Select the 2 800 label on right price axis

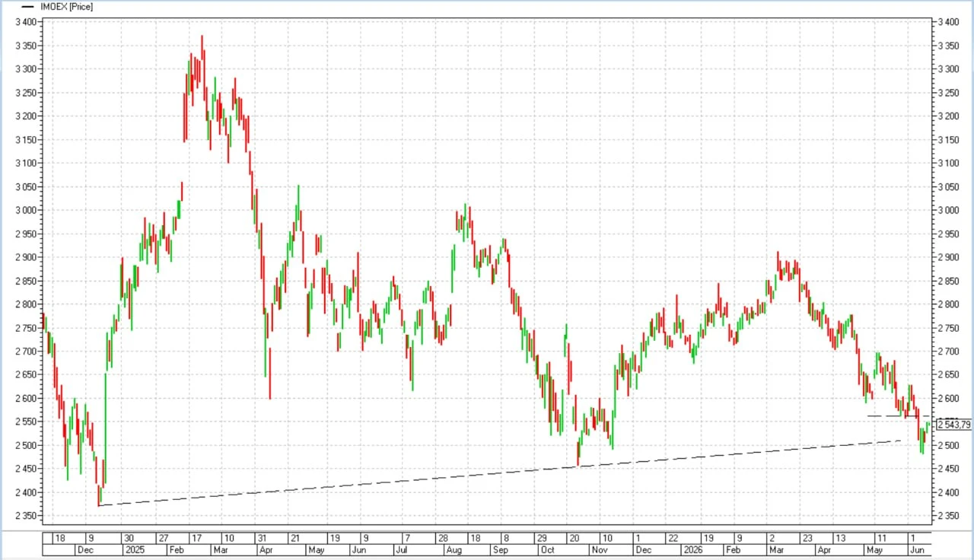point(949,304)
